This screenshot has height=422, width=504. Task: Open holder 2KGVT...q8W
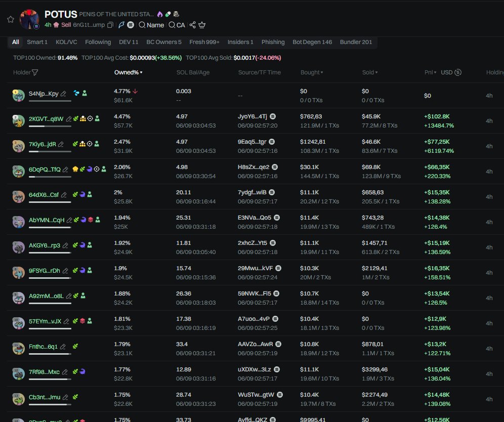(x=46, y=119)
